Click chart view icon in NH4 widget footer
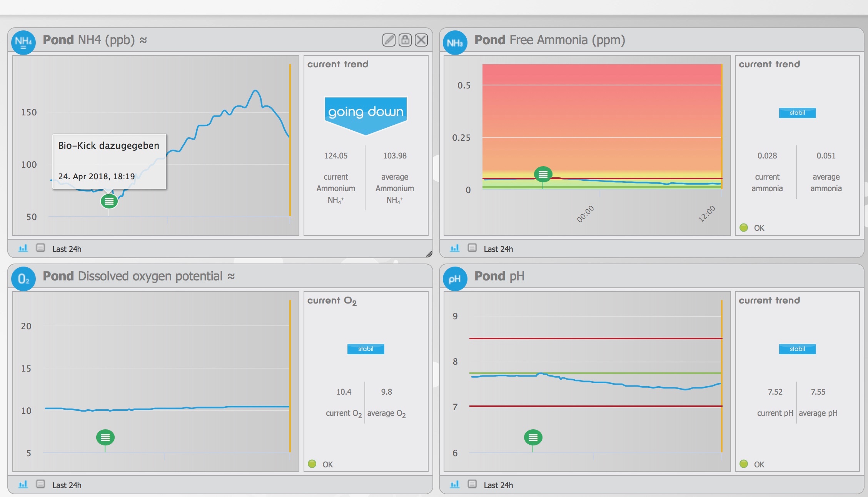The height and width of the screenshot is (497, 868). 23,248
